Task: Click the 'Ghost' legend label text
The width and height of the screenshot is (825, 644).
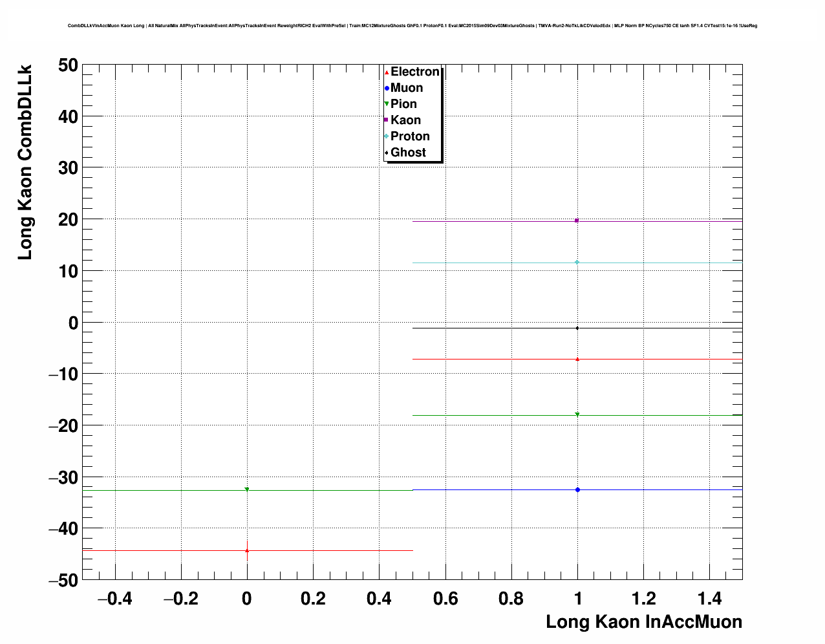Action: [x=408, y=153]
